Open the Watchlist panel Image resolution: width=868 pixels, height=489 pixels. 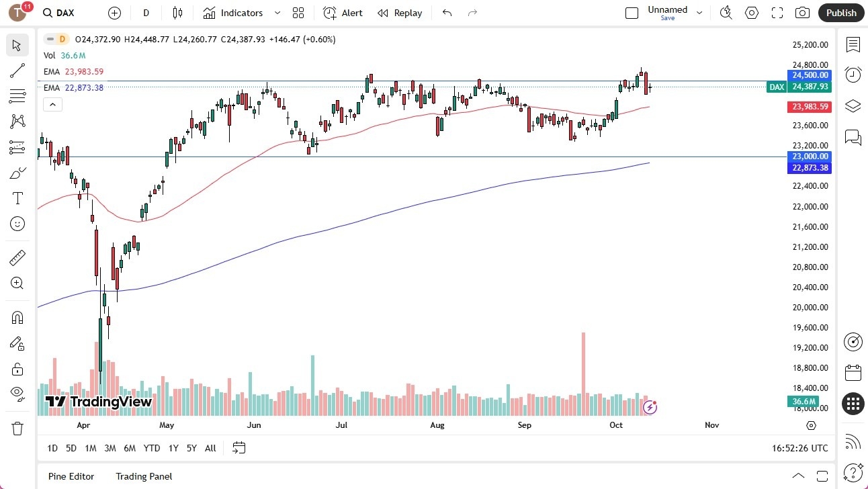[853, 44]
